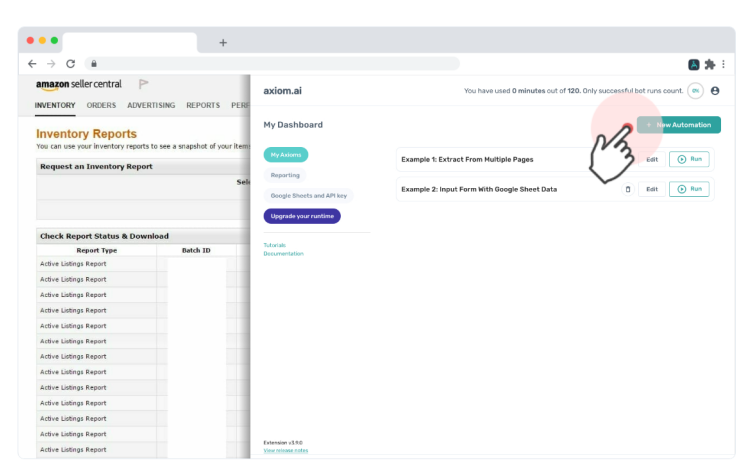Click in the browser address bar
Viewport: 753px width, 473px height.
pyautogui.click(x=272, y=63)
